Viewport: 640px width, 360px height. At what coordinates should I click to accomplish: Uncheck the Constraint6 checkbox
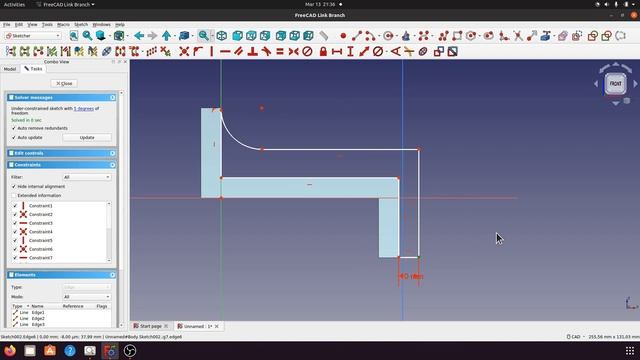(x=15, y=249)
